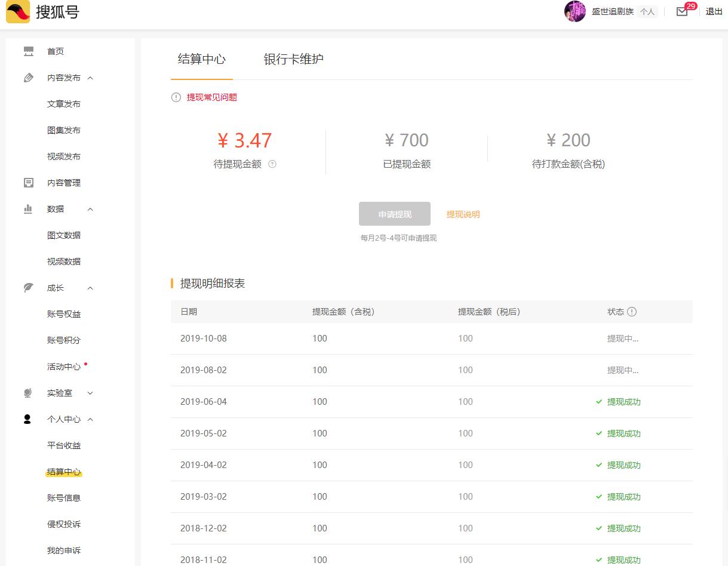
Task: Collapse the 个人中心 section
Action: pos(90,419)
